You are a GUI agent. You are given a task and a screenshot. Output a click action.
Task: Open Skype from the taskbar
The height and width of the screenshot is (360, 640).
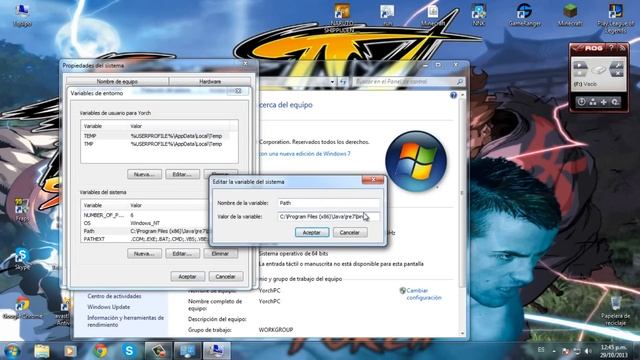coord(129,351)
